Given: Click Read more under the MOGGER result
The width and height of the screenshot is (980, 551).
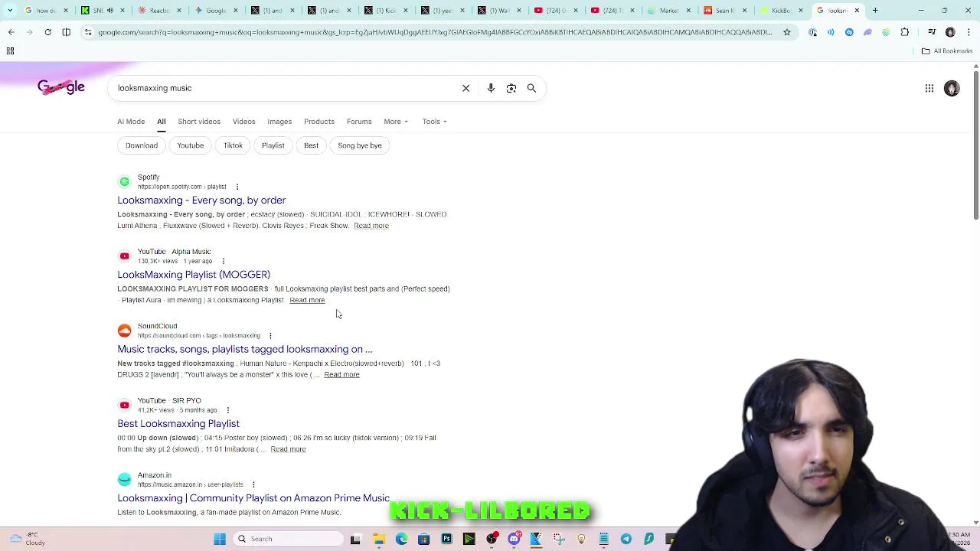Looking at the screenshot, I should (307, 300).
